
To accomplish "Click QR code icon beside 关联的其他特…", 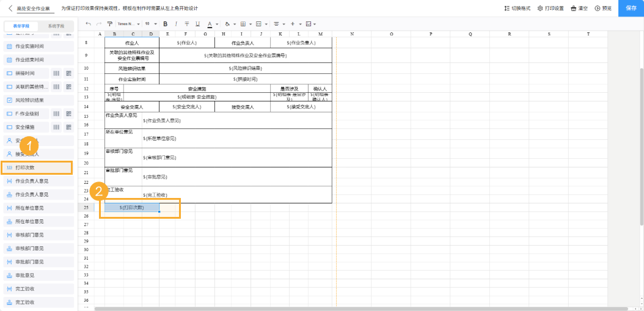I will tap(68, 87).
